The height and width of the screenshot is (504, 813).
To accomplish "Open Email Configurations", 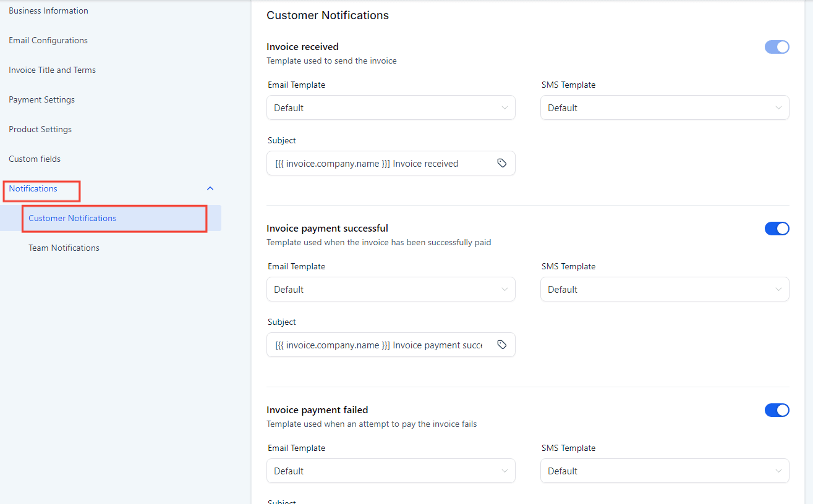I will pos(48,40).
